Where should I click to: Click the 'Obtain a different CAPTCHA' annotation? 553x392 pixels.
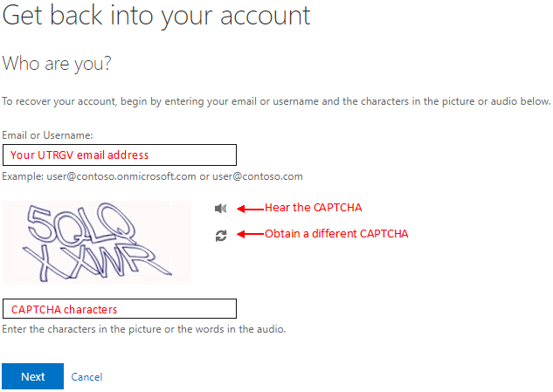pos(336,234)
